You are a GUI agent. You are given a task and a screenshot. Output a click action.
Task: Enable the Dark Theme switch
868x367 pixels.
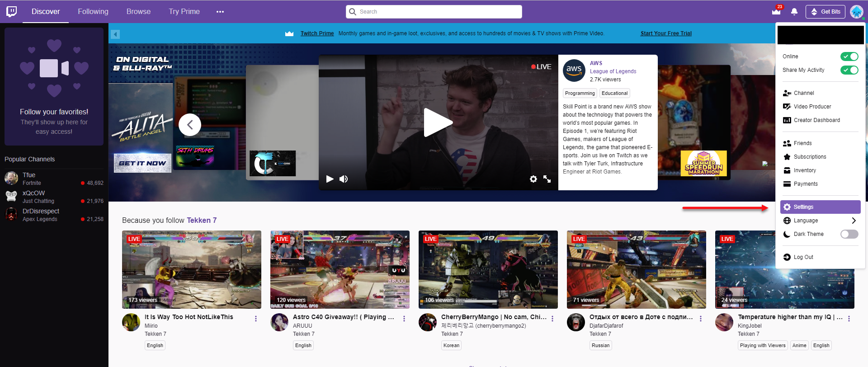click(849, 234)
